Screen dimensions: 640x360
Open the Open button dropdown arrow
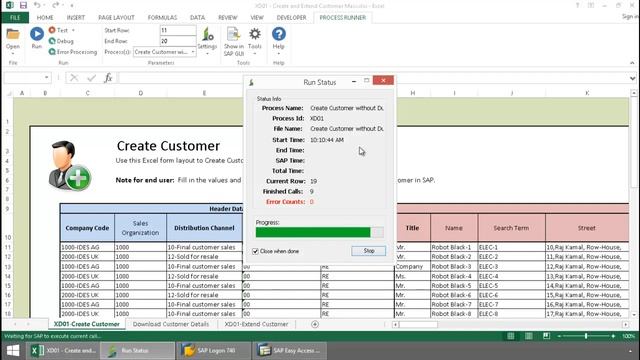(x=13, y=53)
